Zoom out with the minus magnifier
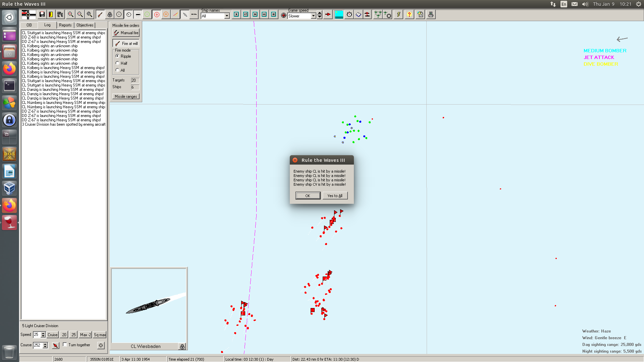This screenshot has height=362, width=644. click(x=80, y=14)
